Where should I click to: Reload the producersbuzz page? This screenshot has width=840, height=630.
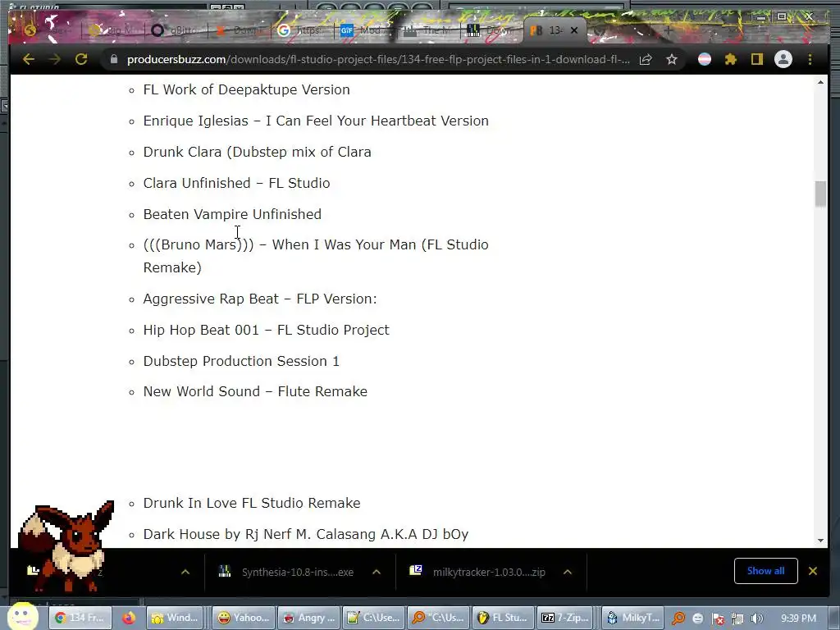[x=81, y=59]
